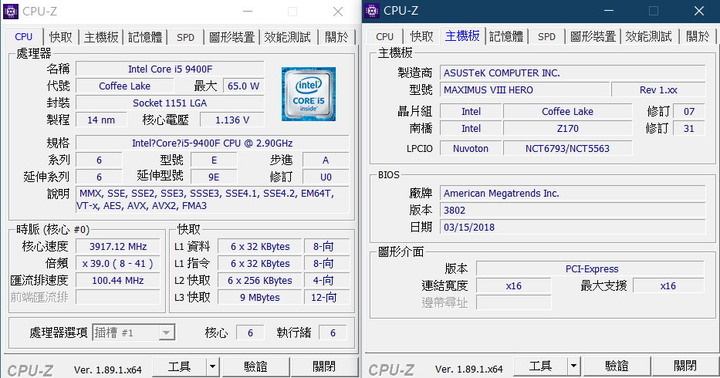The image size is (720, 378).
Task: Close the left CPU-Z window
Action: pos(338,11)
